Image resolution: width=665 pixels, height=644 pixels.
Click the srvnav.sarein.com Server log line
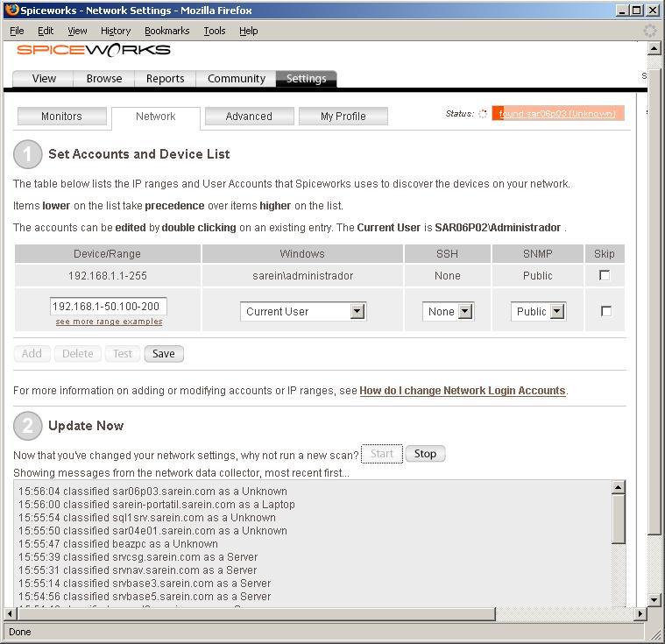[x=138, y=570]
